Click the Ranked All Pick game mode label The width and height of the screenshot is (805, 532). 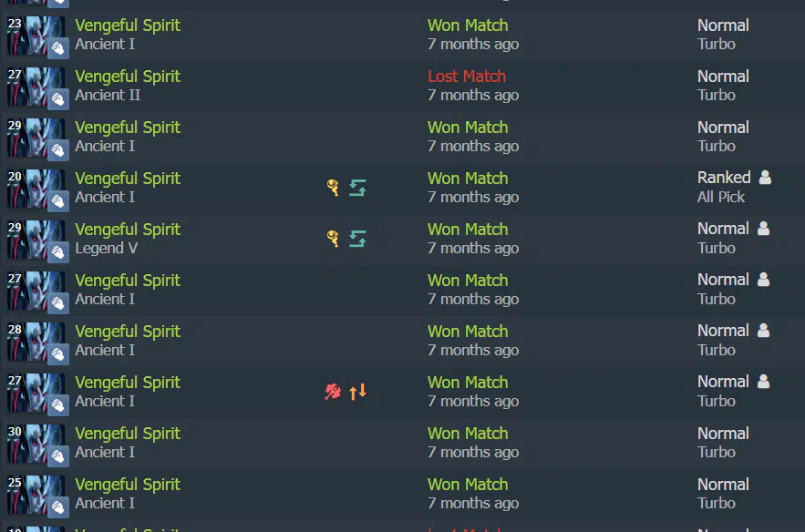coord(724,187)
